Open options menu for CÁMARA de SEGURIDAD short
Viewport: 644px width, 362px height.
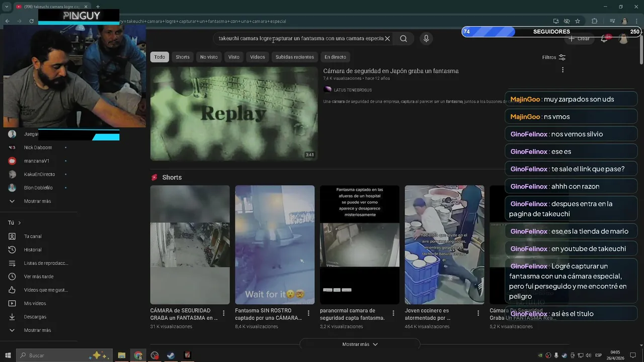[223, 313]
